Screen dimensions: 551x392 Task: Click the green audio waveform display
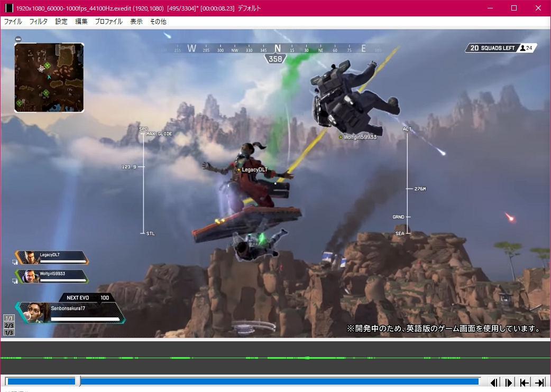275,358
